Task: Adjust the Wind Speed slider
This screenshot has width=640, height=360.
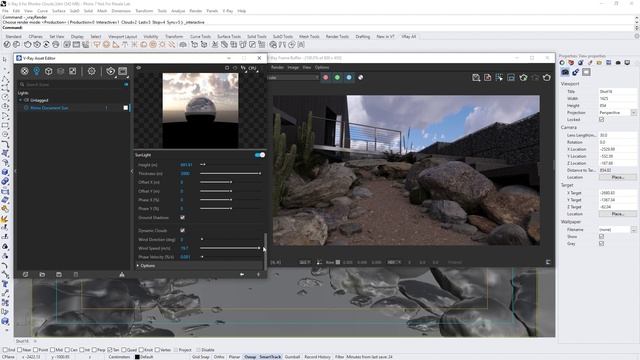Action: pyautogui.click(x=231, y=248)
